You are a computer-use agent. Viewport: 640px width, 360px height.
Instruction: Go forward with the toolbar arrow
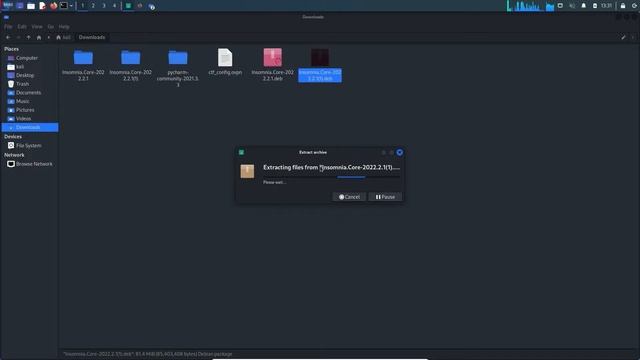tap(18, 37)
